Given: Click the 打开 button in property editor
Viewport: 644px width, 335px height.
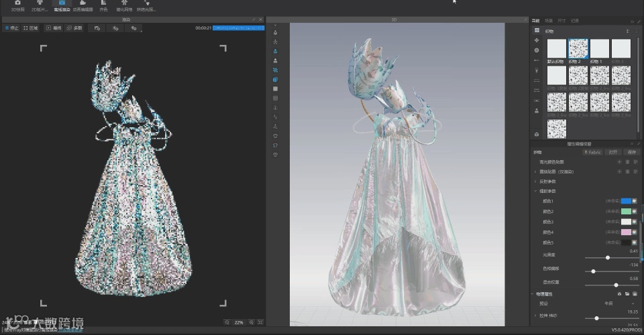Looking at the screenshot, I should (612, 152).
